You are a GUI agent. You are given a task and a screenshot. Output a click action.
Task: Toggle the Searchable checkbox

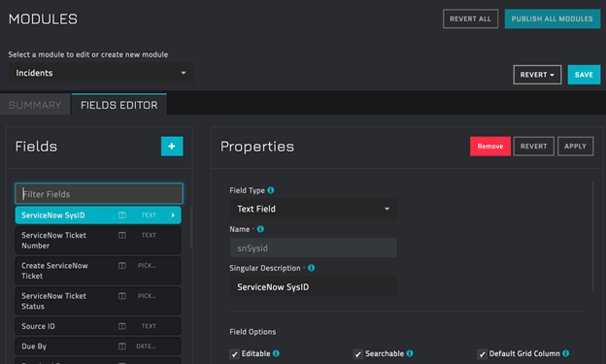(x=358, y=354)
